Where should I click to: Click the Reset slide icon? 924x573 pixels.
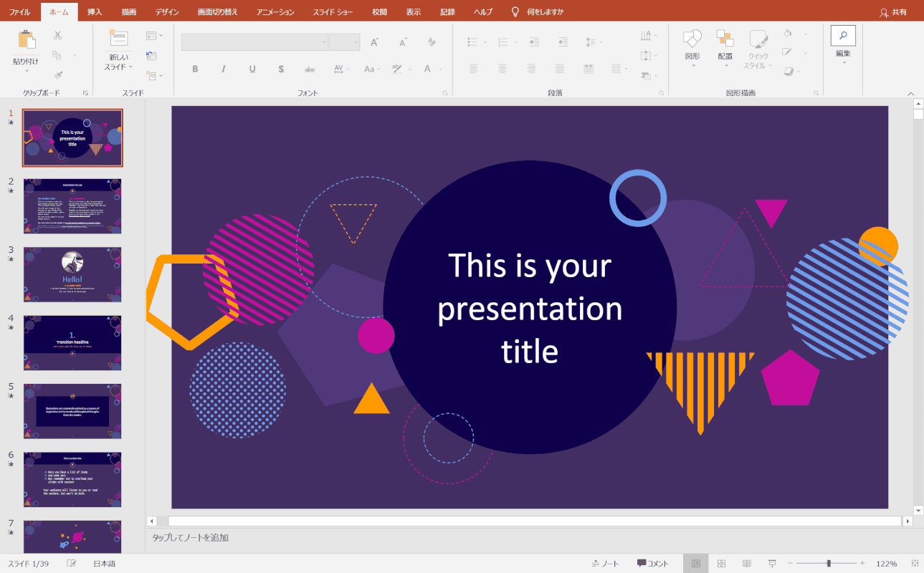[151, 55]
